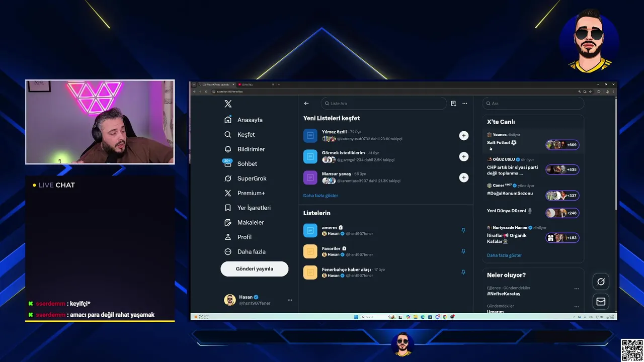Open the floating messages envelope button

tap(601, 302)
